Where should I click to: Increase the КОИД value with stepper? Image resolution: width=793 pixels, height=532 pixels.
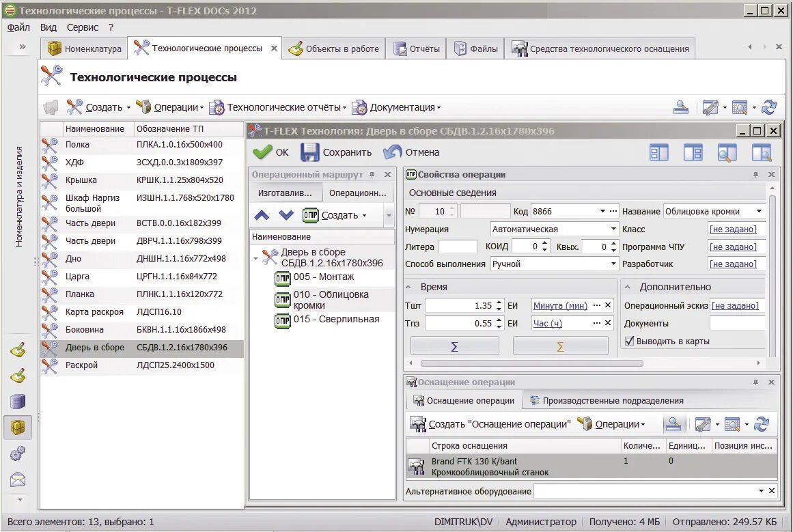click(x=544, y=244)
